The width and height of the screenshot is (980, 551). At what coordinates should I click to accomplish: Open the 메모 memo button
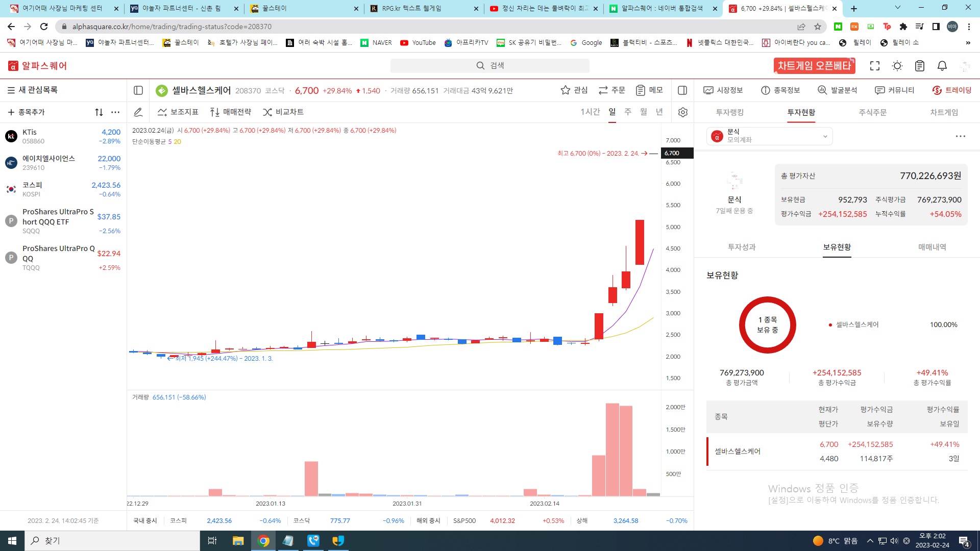[x=649, y=90]
